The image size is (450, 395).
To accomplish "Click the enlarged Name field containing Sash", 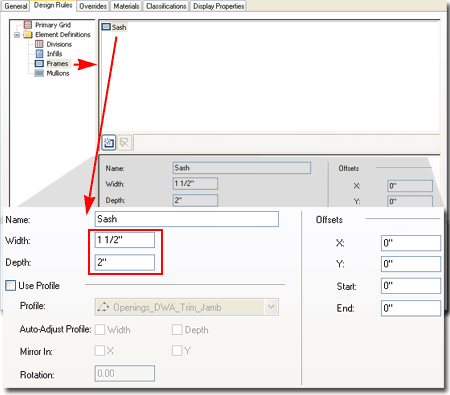I will (x=187, y=219).
